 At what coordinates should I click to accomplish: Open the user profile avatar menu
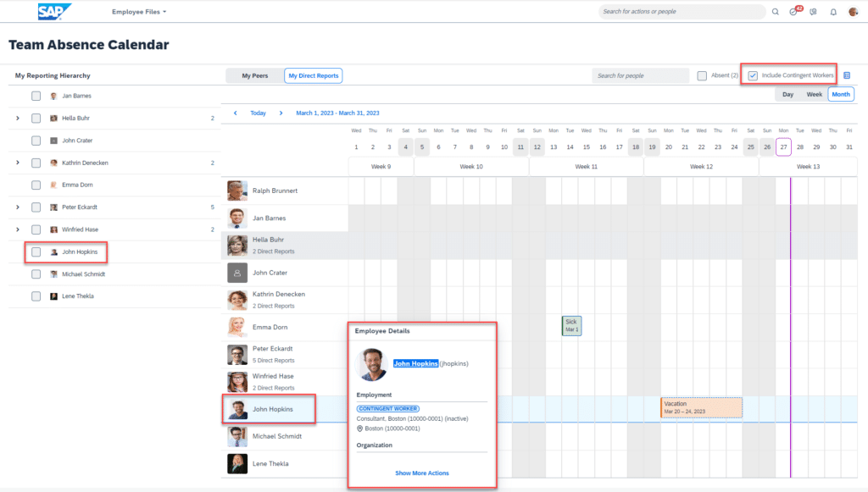coord(853,12)
